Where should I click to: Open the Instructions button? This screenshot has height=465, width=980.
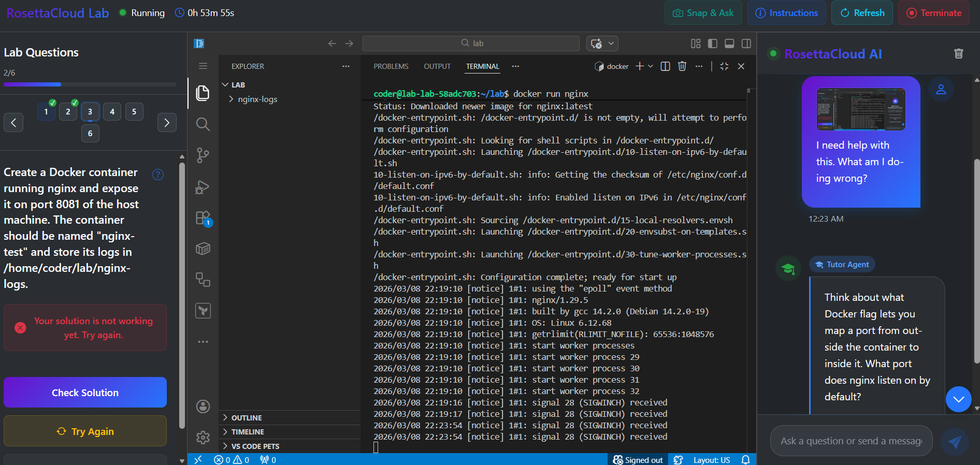pos(786,13)
